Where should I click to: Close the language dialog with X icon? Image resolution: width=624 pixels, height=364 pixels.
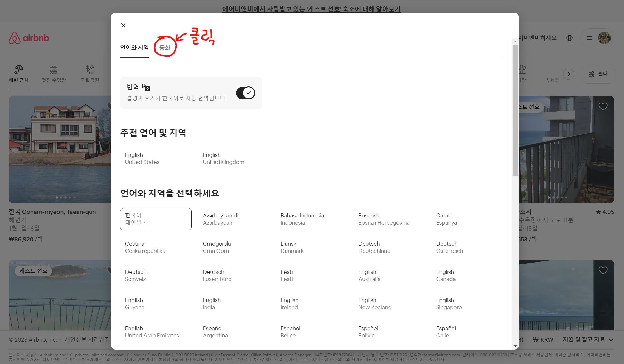[123, 25]
